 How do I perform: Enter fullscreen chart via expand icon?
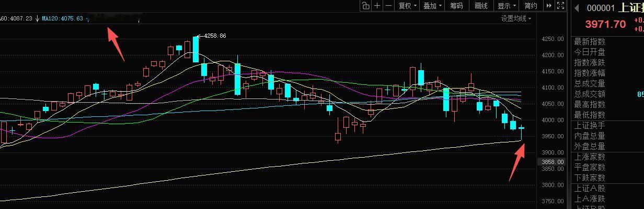pyautogui.click(x=561, y=6)
